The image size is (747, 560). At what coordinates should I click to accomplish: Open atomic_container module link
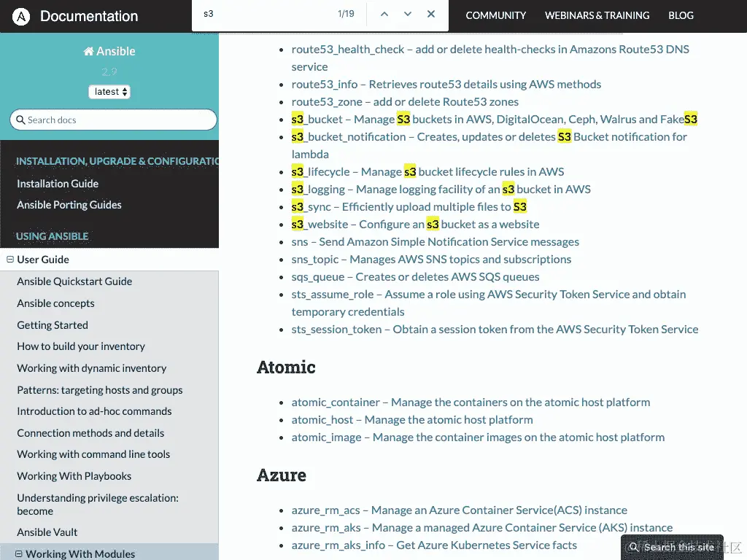tap(471, 402)
